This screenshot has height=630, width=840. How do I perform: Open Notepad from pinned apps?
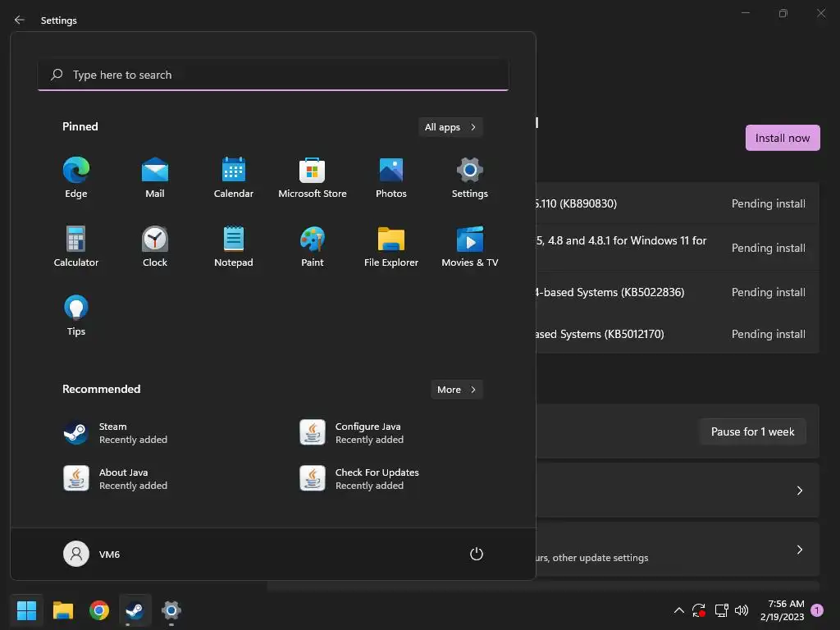pos(234,247)
